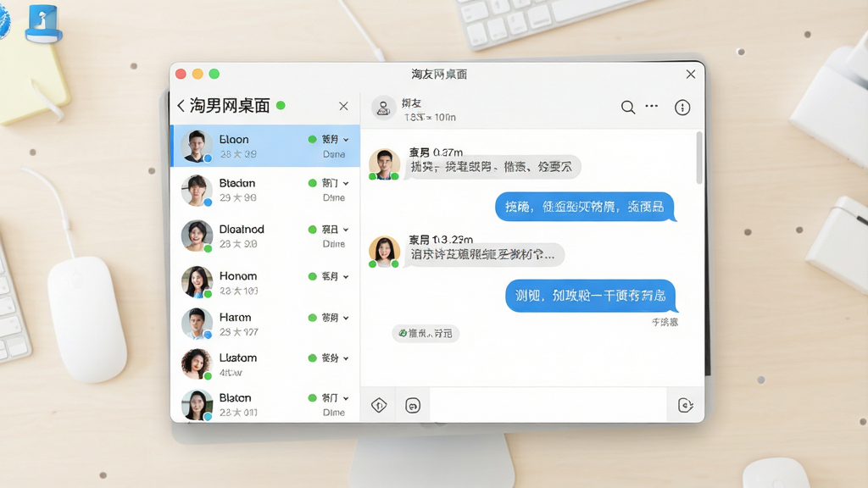This screenshot has width=868, height=488.
Task: Click Honom's avatar in the contact list
Action: point(197,282)
